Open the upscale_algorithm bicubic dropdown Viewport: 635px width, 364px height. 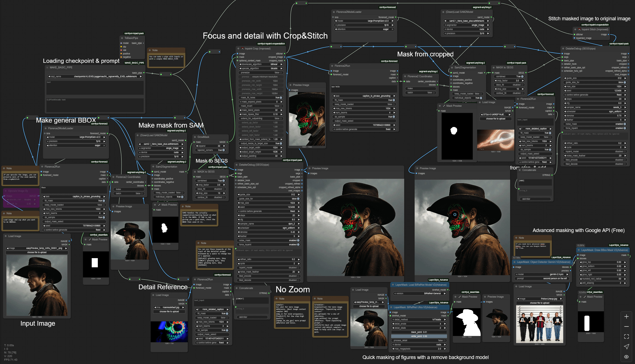coord(261,68)
